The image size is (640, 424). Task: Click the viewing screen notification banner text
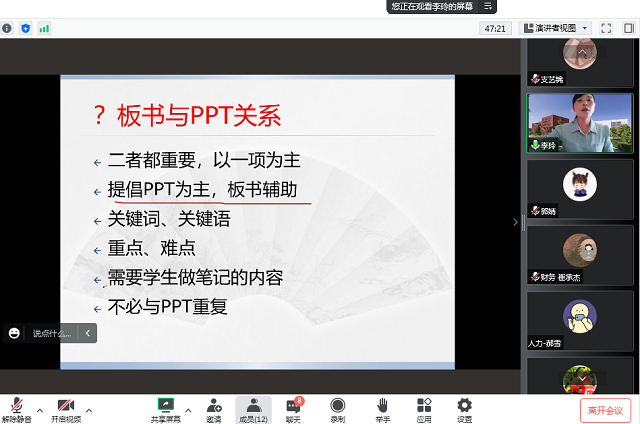coord(432,6)
